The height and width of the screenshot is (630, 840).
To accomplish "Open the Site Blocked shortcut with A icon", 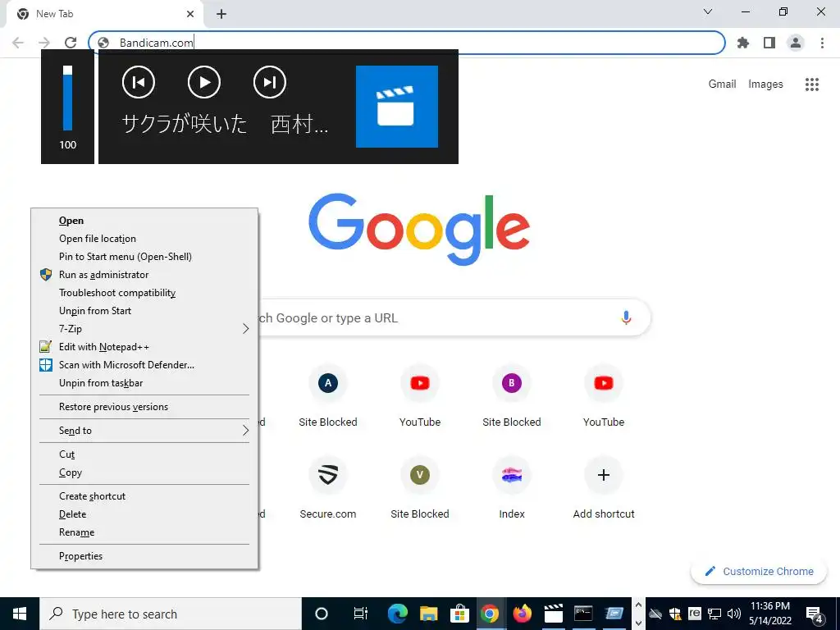I will 328,395.
